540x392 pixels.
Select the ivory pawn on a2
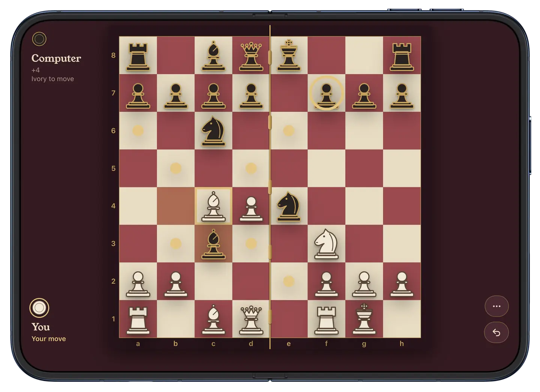(x=138, y=284)
